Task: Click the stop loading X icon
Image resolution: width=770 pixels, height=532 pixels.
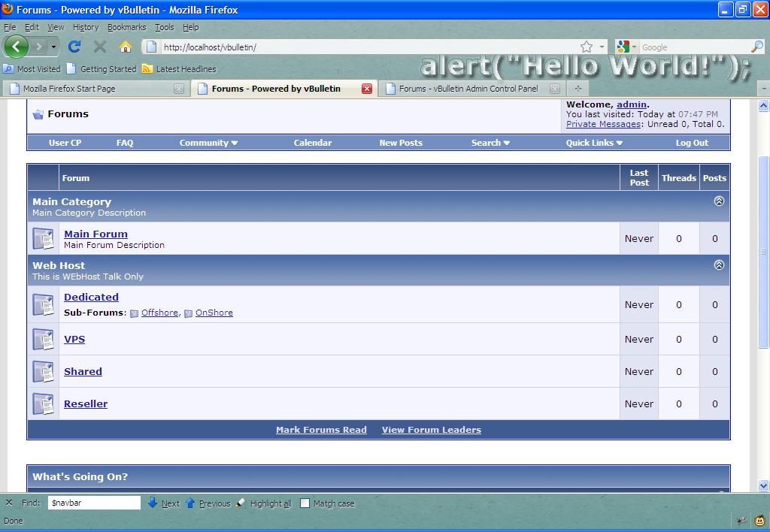Action: [100, 47]
